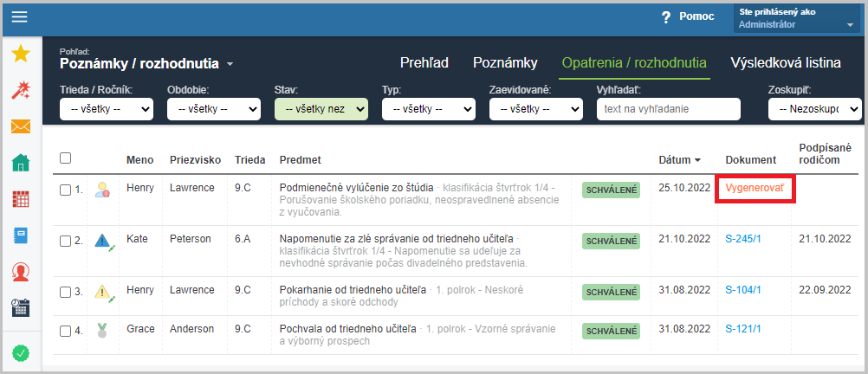Open the Stav filter dropdown
Screen dimensions: 868x374
pyautogui.click(x=321, y=109)
